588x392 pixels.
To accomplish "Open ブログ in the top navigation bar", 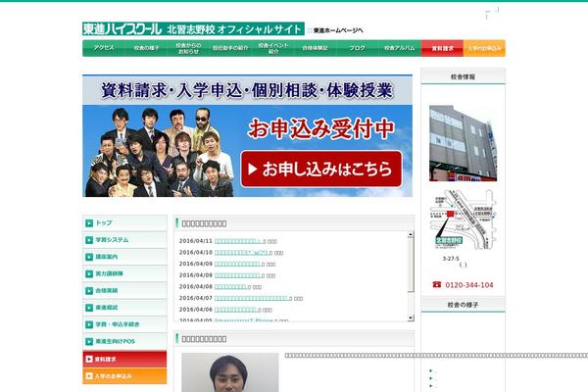I will click(x=358, y=48).
